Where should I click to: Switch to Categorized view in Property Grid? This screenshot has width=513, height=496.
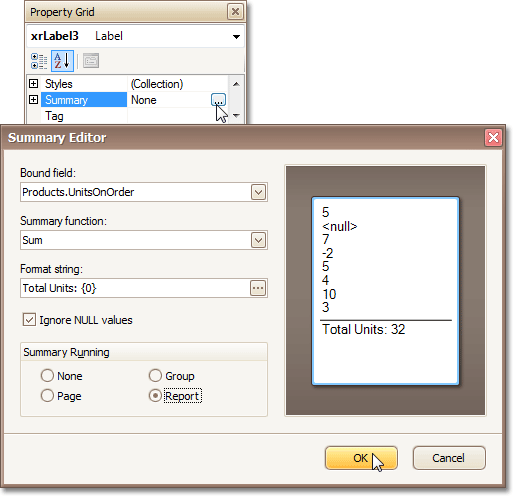39,61
